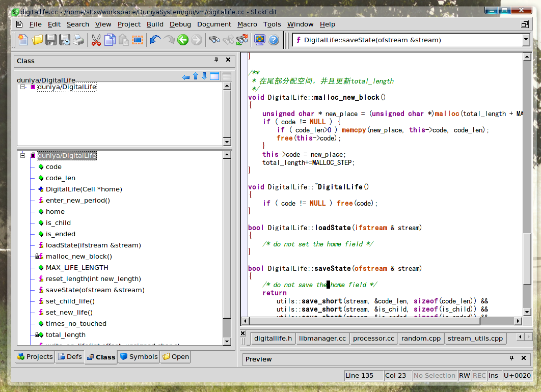Restore the document window via menu bar button
The height and width of the screenshot is (392, 541).
tap(525, 24)
